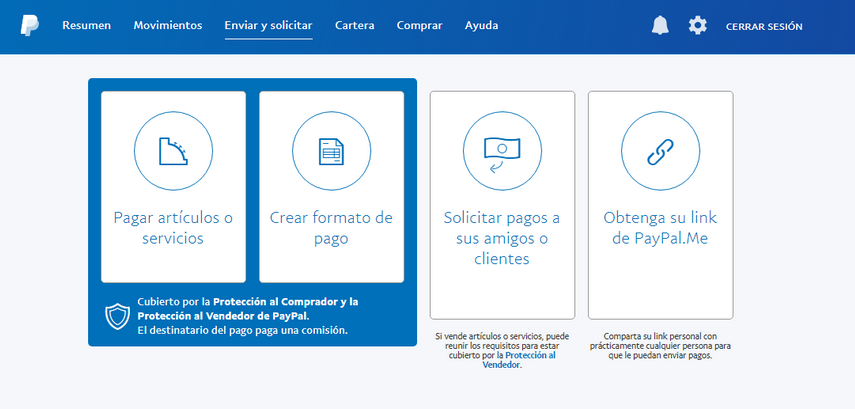Choose Solicitar pagos a sus amigos o clientes text
855x409 pixels.
click(x=502, y=238)
